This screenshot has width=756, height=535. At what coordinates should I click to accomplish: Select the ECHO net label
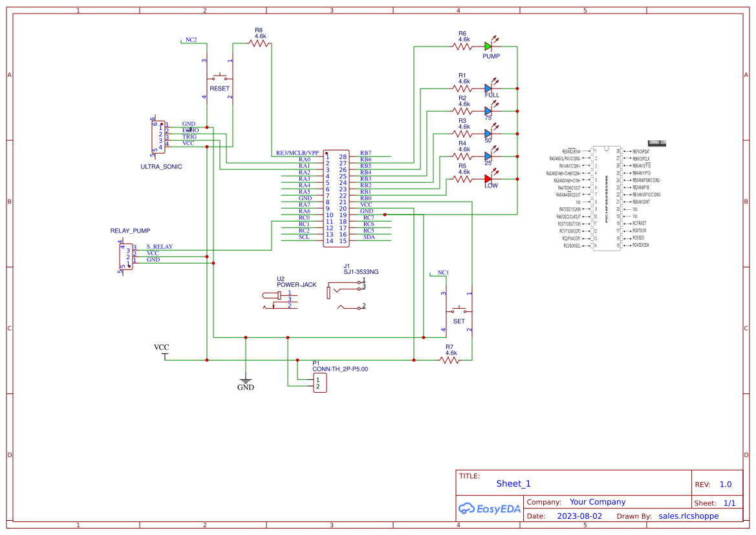[189, 130]
